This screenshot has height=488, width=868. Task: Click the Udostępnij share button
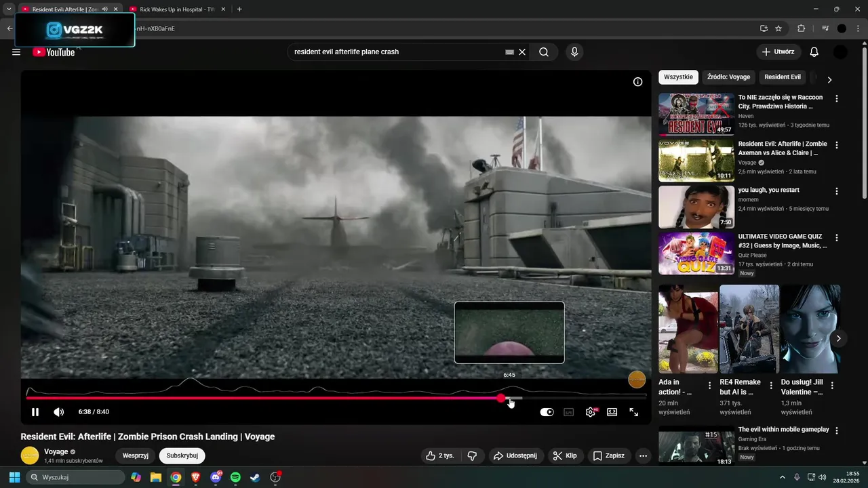(x=515, y=455)
